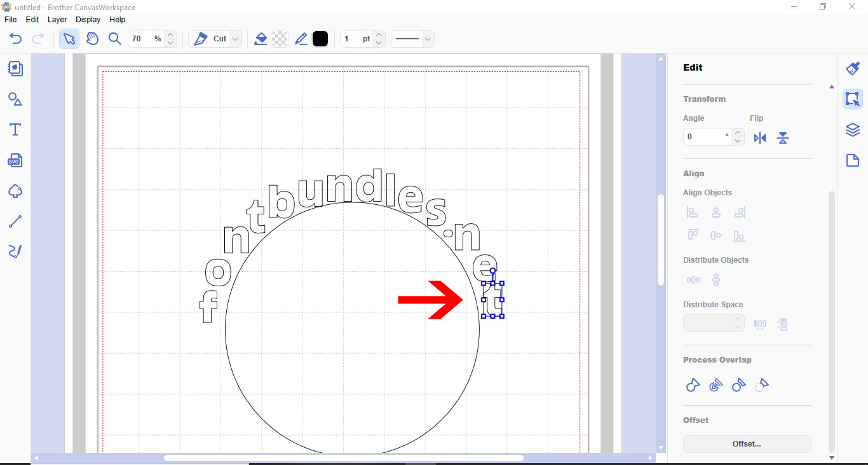
Task: Click the Distribute Space value field
Action: [x=707, y=324]
